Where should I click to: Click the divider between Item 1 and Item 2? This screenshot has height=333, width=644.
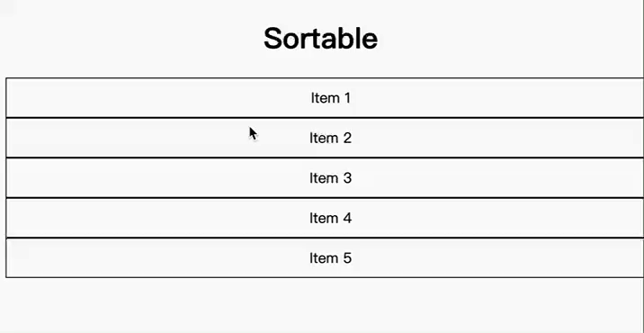(x=325, y=118)
